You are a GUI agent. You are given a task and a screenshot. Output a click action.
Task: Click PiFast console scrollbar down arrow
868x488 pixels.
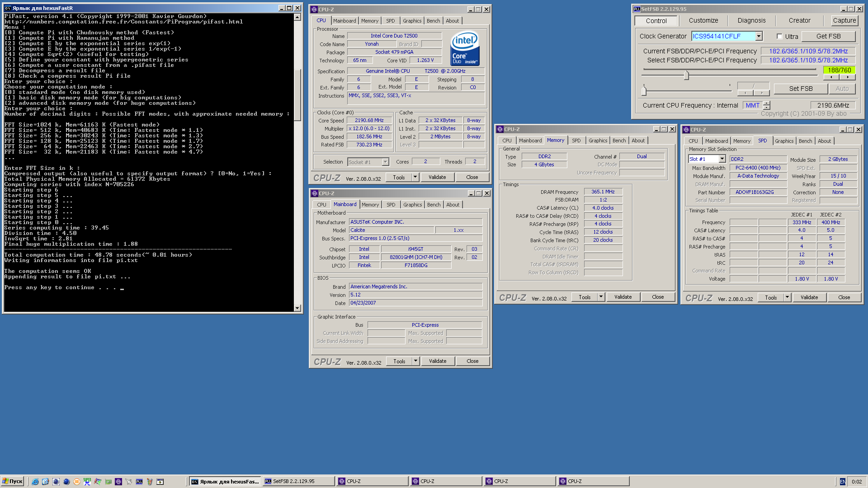(297, 308)
